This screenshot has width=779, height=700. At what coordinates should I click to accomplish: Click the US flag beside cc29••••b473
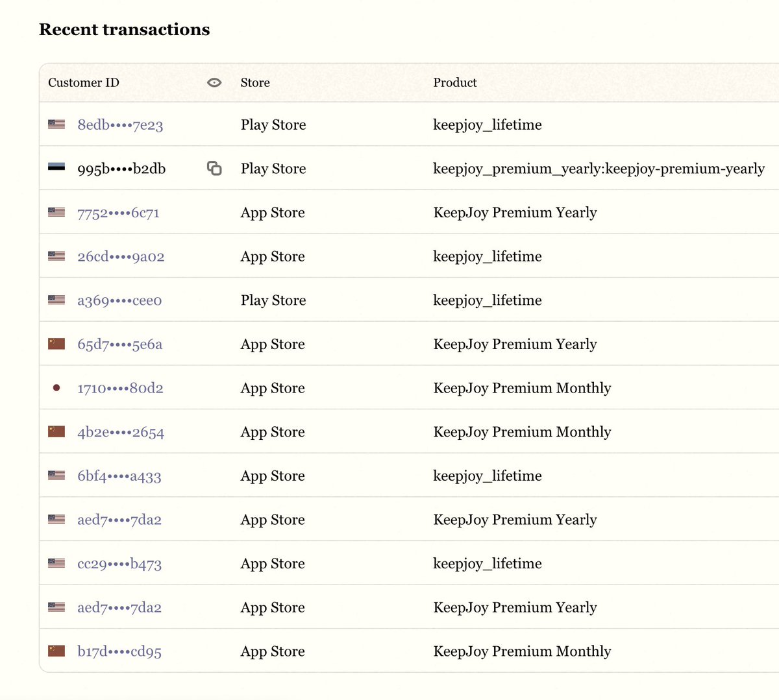pyautogui.click(x=56, y=563)
